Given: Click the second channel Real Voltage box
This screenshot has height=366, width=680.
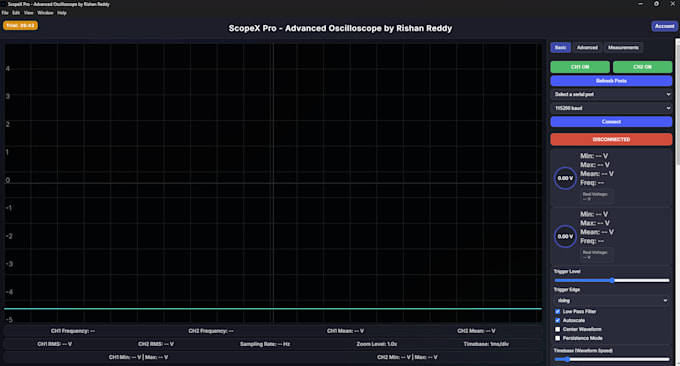Looking at the screenshot, I should tap(597, 255).
